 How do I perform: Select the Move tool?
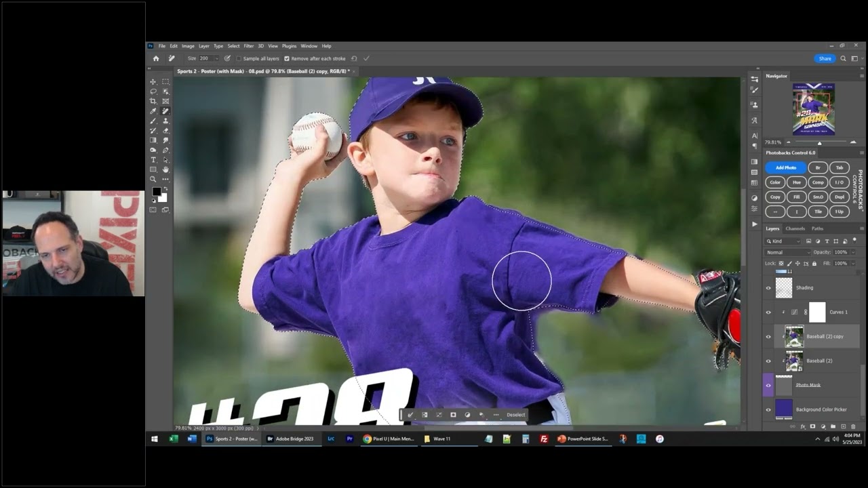click(x=153, y=81)
